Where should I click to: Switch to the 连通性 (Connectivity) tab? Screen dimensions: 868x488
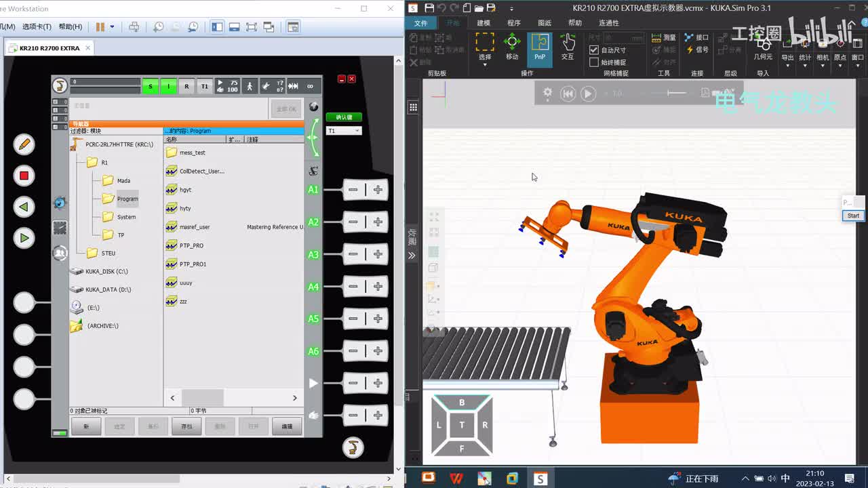click(x=609, y=23)
